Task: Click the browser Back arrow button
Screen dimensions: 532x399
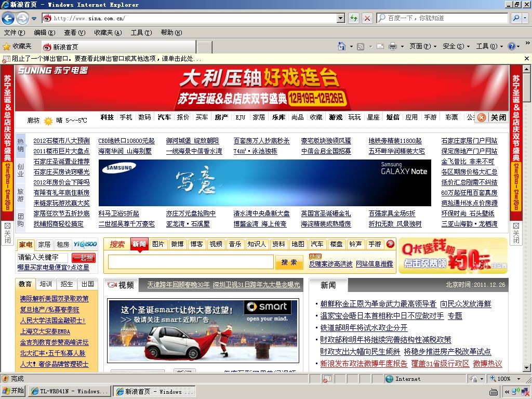Action: point(8,18)
